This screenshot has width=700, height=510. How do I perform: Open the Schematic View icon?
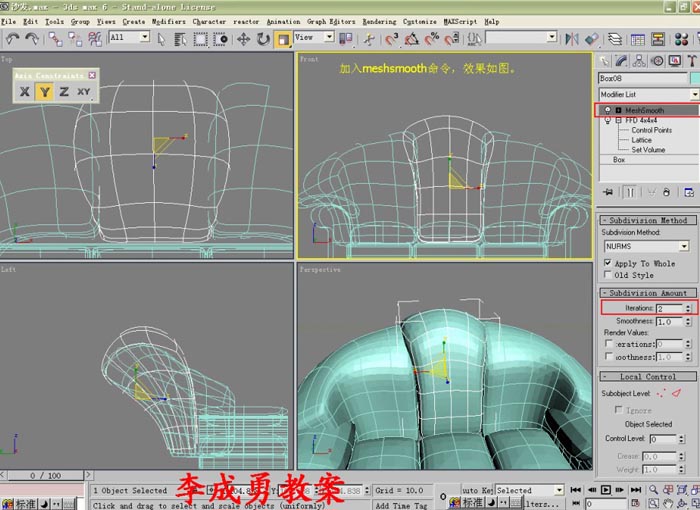pos(658,39)
